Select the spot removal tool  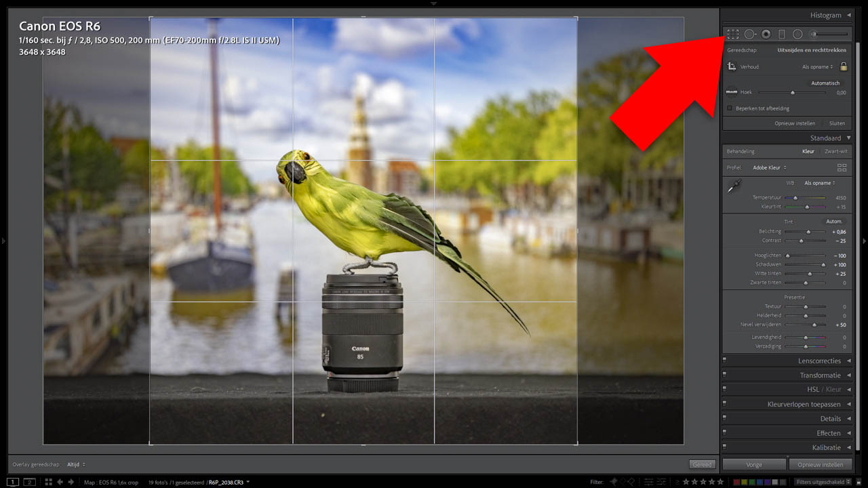tap(749, 34)
